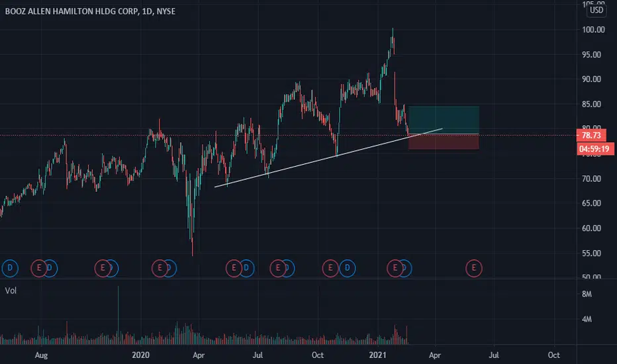The width and height of the screenshot is (617, 364).
Task: Click the 90.00 price axis label
Action: point(591,79)
